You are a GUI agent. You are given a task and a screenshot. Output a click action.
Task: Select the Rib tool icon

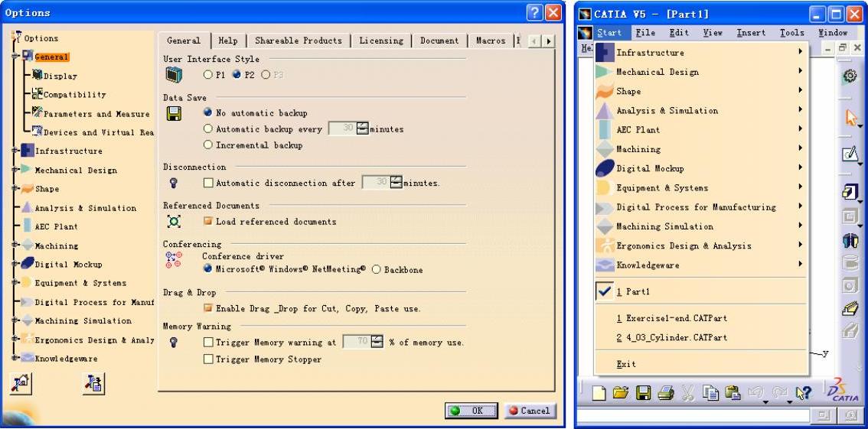click(x=850, y=308)
